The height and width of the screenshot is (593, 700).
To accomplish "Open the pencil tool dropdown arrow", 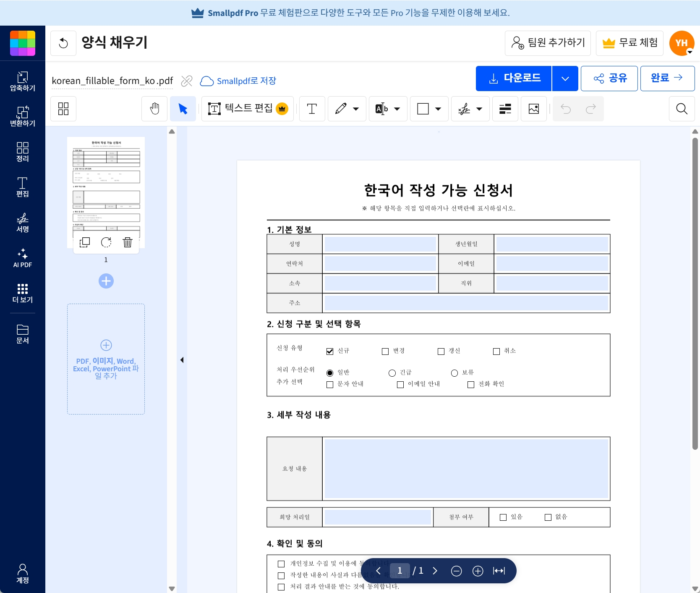I will pos(356,109).
